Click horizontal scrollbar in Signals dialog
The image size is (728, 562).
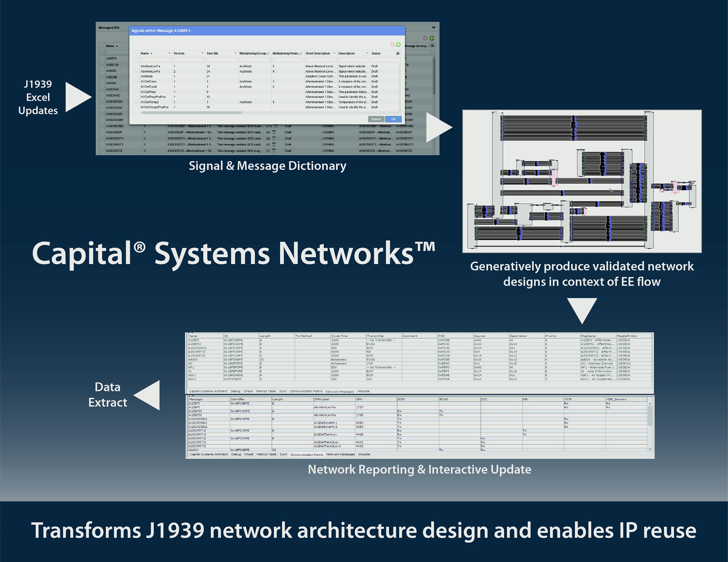tap(192, 113)
